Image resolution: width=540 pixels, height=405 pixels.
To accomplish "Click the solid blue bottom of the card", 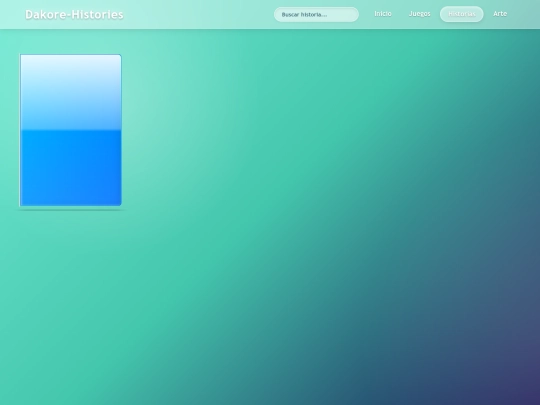I will click(x=71, y=168).
